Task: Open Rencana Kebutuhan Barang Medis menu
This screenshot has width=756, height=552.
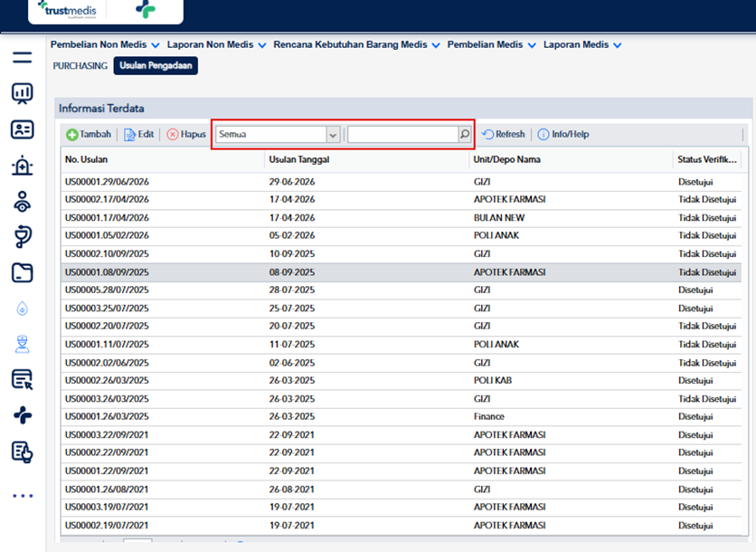Action: [357, 44]
